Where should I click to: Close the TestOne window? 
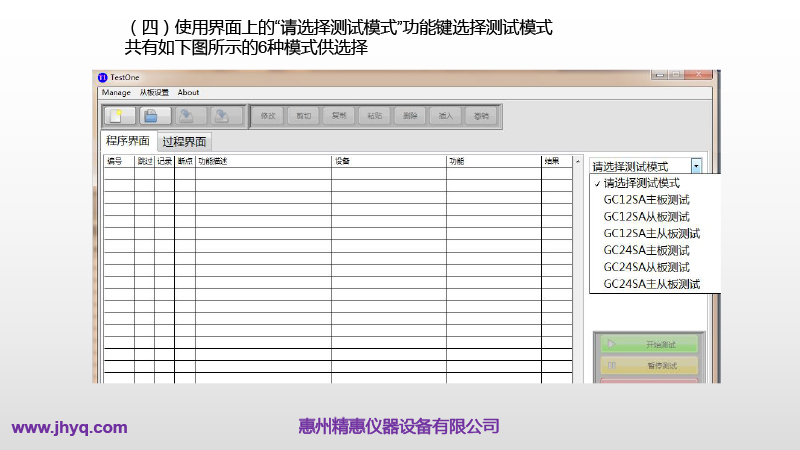point(698,74)
